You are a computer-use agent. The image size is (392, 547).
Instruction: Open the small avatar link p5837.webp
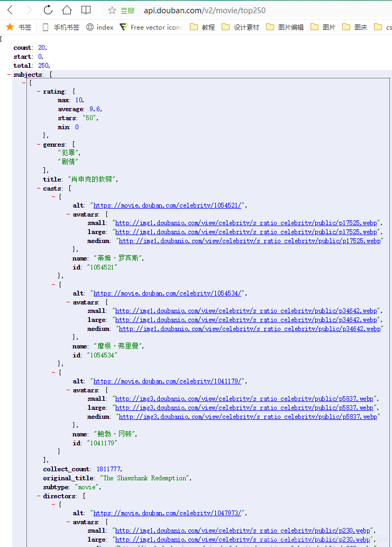click(x=244, y=399)
